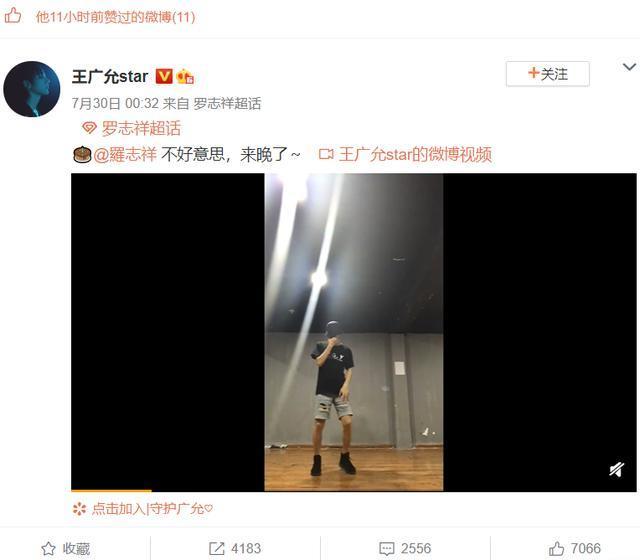Open 王广允star profile avatar
The width and height of the screenshot is (640, 560).
[x=32, y=89]
